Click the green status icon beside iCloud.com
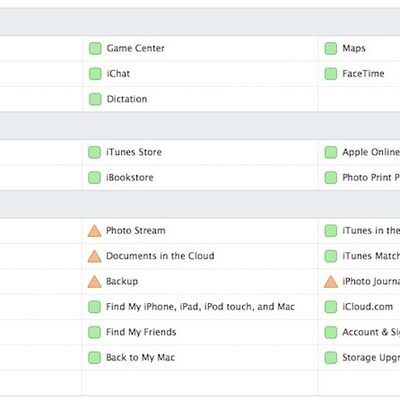This screenshot has width=400, height=400. click(x=331, y=307)
